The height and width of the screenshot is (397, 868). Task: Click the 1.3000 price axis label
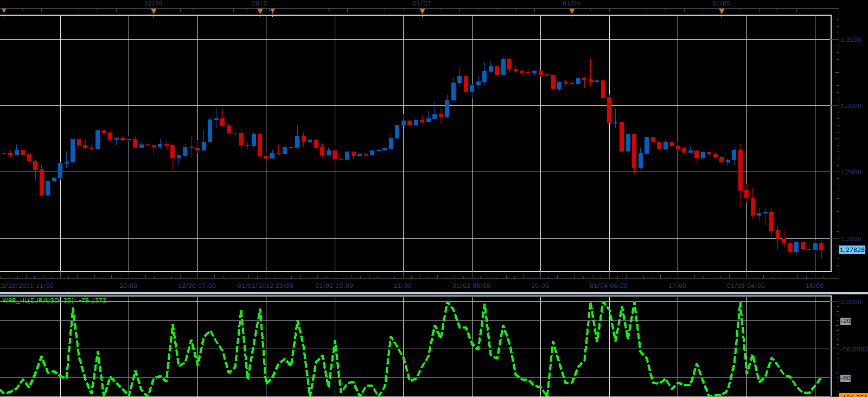point(851,106)
